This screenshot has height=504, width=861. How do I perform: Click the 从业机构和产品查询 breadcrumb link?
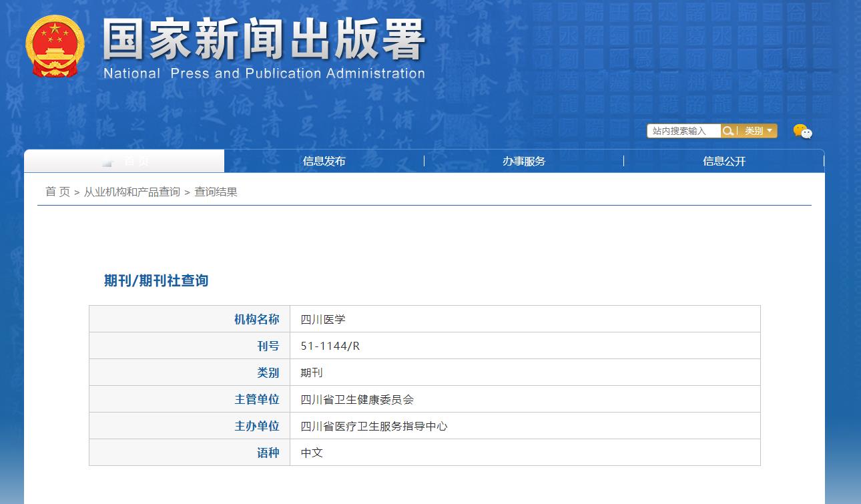(x=131, y=192)
